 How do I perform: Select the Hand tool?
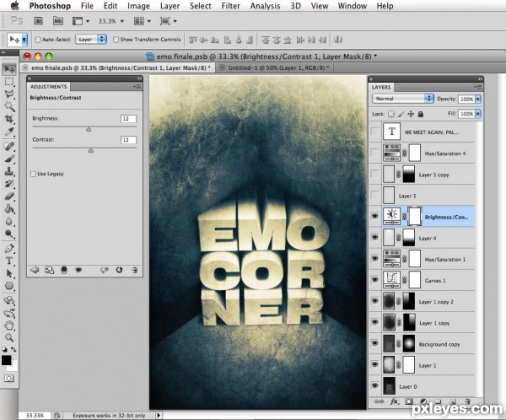pyautogui.click(x=9, y=325)
